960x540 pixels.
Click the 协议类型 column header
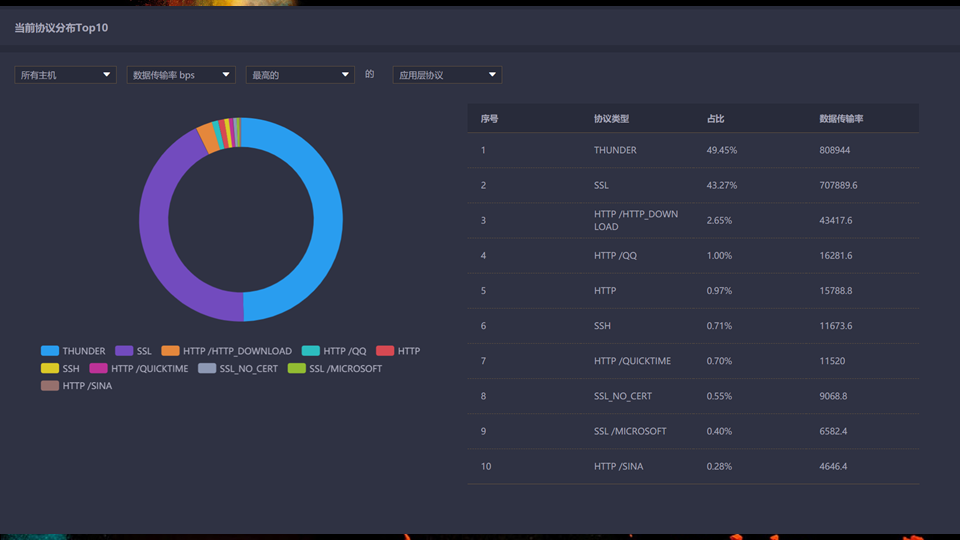(x=611, y=119)
